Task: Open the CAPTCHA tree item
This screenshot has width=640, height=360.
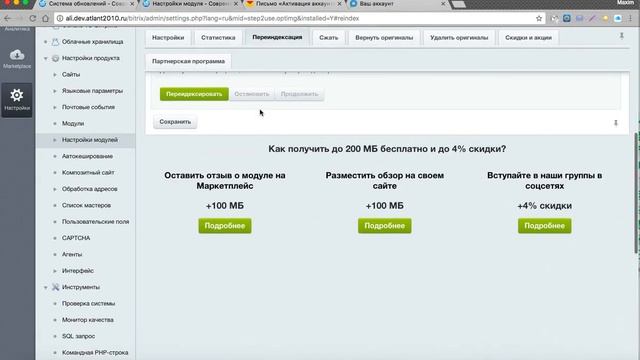Action: pos(76,238)
